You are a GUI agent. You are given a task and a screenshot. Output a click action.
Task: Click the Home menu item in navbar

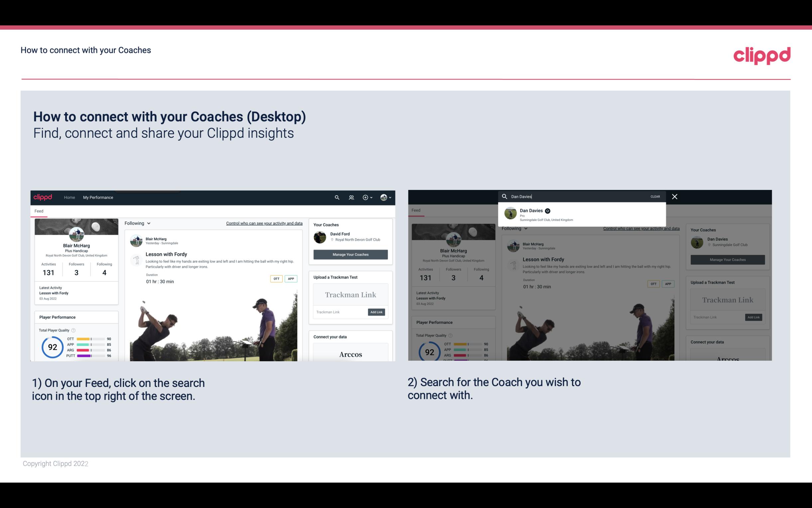pos(69,197)
